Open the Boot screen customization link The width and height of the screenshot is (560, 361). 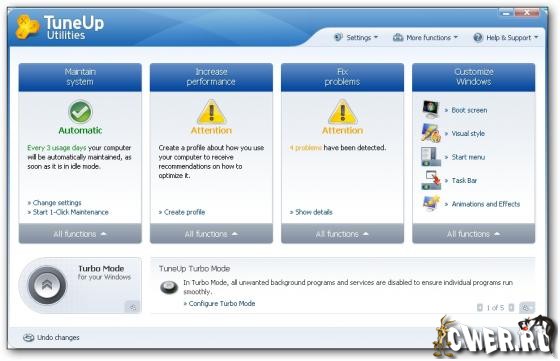(469, 110)
